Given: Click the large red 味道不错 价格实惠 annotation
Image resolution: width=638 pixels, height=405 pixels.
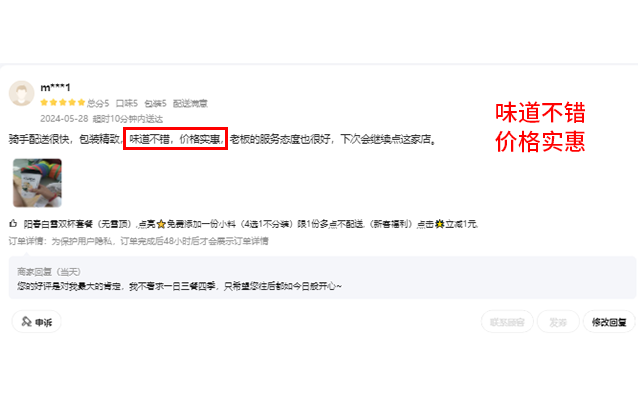Looking at the screenshot, I should click(x=540, y=127).
